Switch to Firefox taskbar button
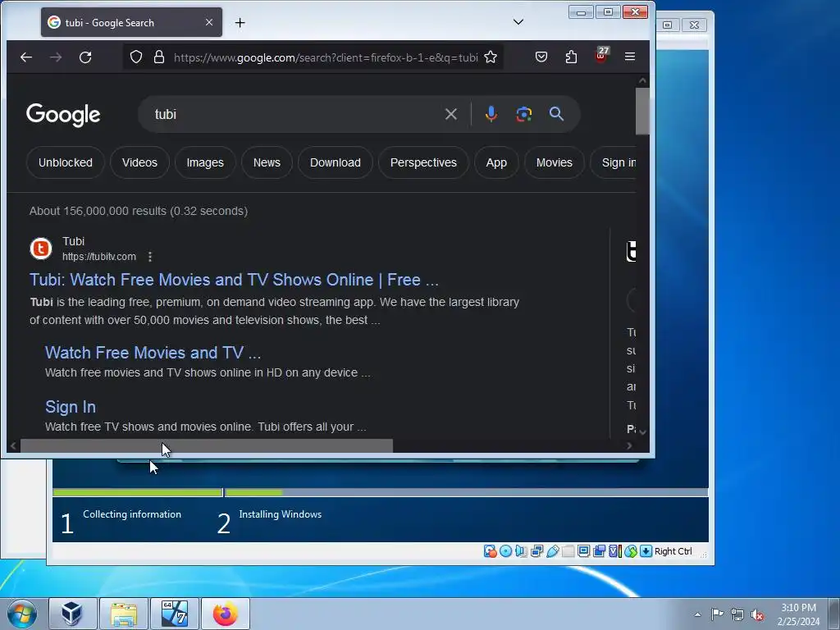Screen dimensions: 840x630 pos(226,614)
